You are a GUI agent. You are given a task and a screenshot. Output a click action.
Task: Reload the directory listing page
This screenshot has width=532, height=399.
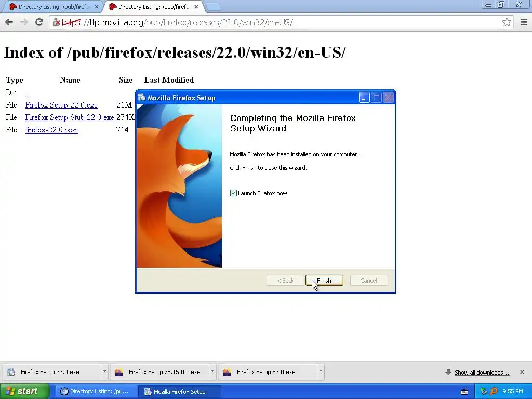tap(39, 22)
